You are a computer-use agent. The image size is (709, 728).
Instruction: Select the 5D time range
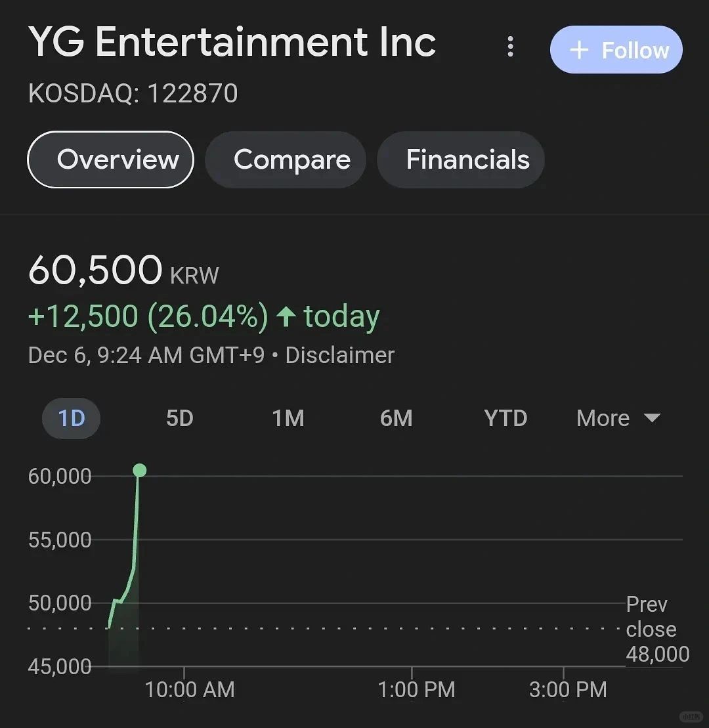tap(180, 418)
